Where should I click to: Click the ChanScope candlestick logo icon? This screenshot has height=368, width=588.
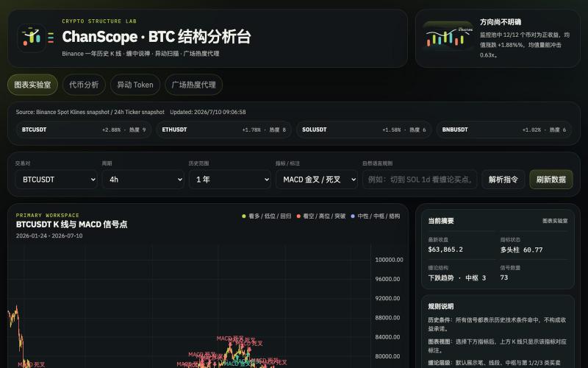[32, 38]
